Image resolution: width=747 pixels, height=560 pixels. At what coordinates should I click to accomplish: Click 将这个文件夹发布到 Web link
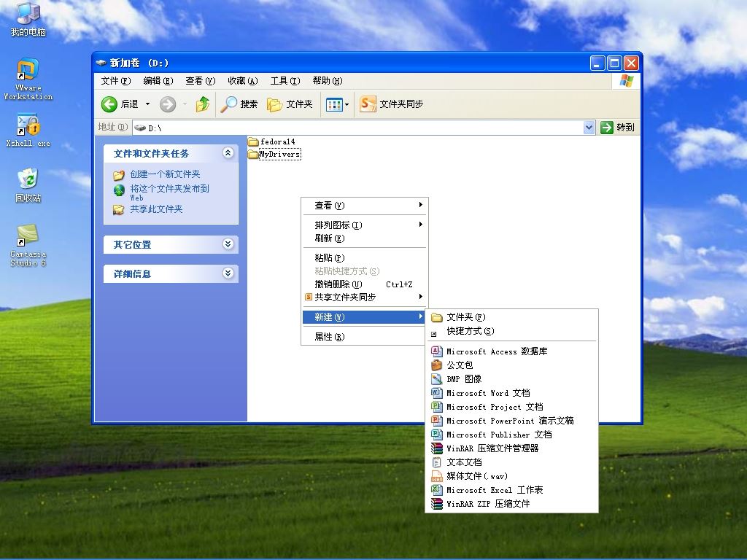[169, 192]
